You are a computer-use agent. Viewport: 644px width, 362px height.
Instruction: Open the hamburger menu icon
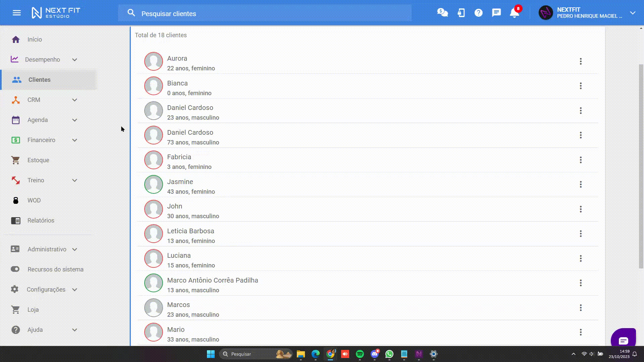point(16,13)
